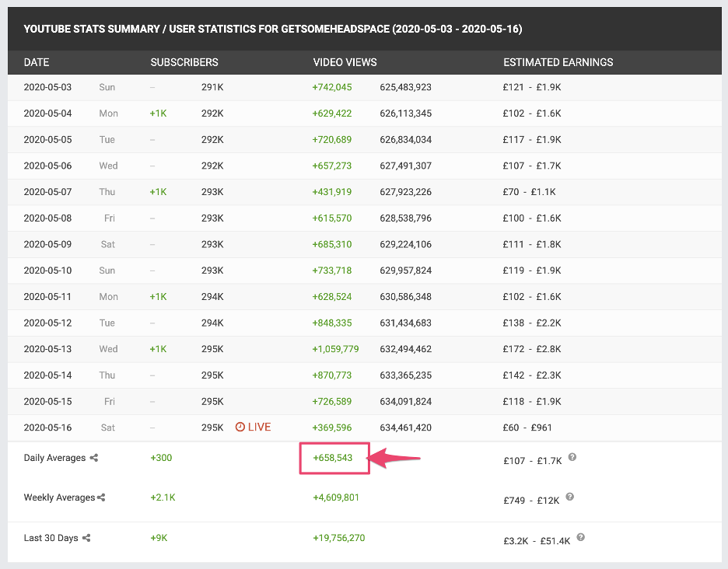Select the date 2020-05-16

(47, 428)
